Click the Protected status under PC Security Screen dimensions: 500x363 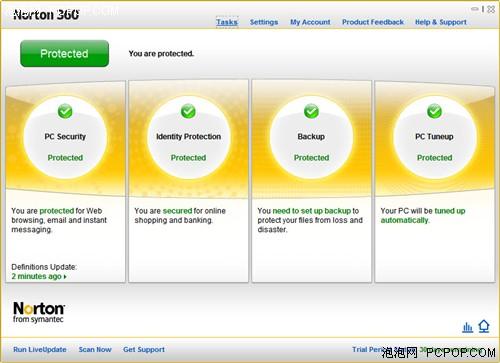point(65,158)
